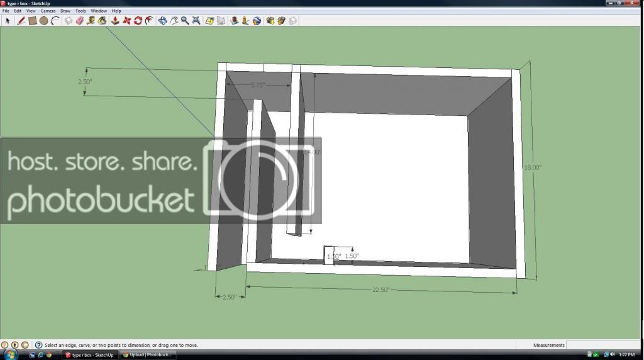Screen dimensions: 644x360
Task: Open the View menu
Action: pos(31,11)
